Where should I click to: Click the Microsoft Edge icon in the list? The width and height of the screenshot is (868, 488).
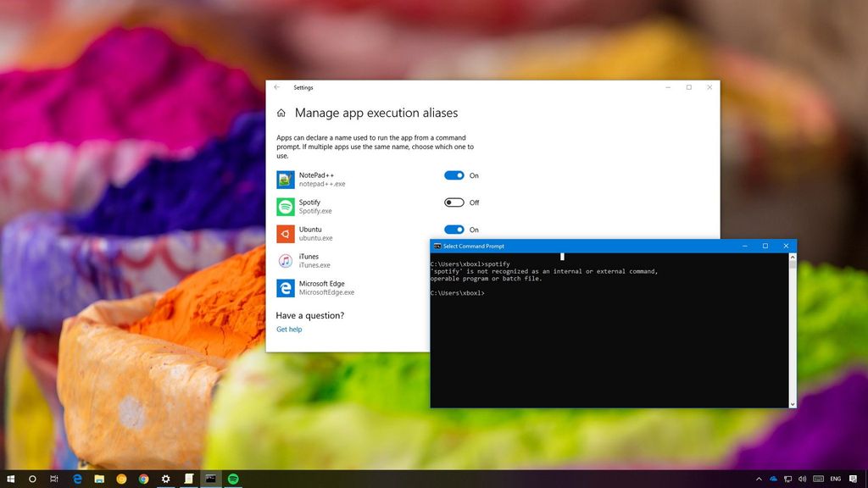[x=284, y=287]
